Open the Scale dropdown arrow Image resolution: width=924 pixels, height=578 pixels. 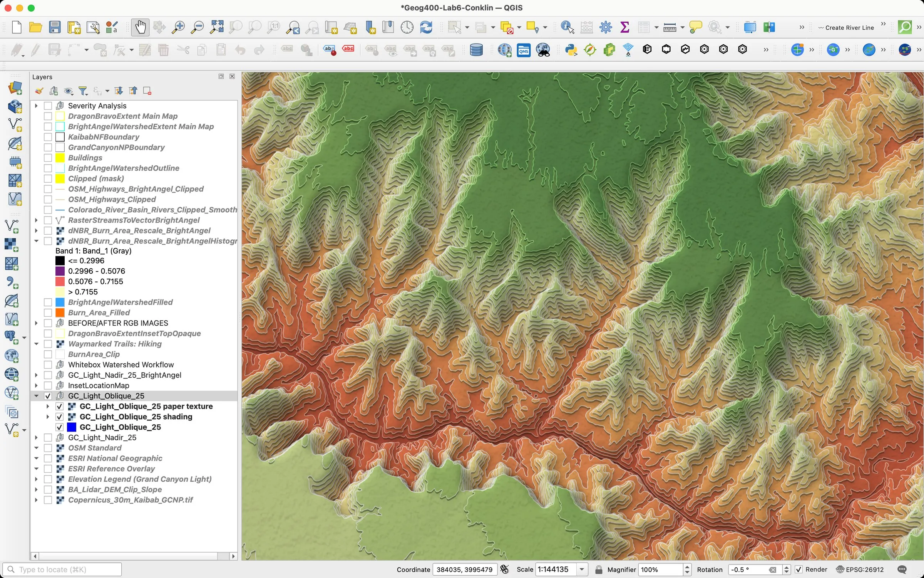[582, 570]
